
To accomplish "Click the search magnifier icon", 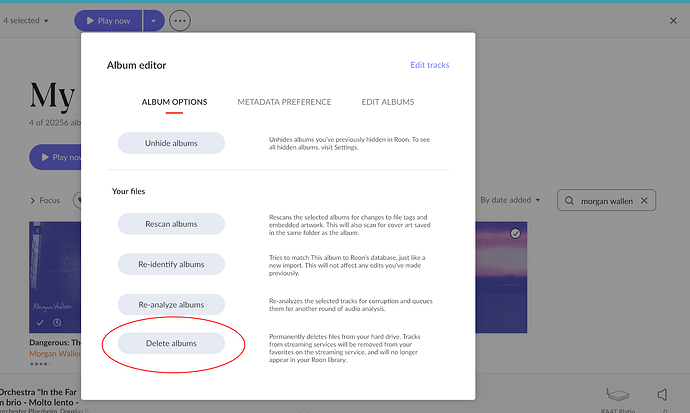I will tap(570, 201).
